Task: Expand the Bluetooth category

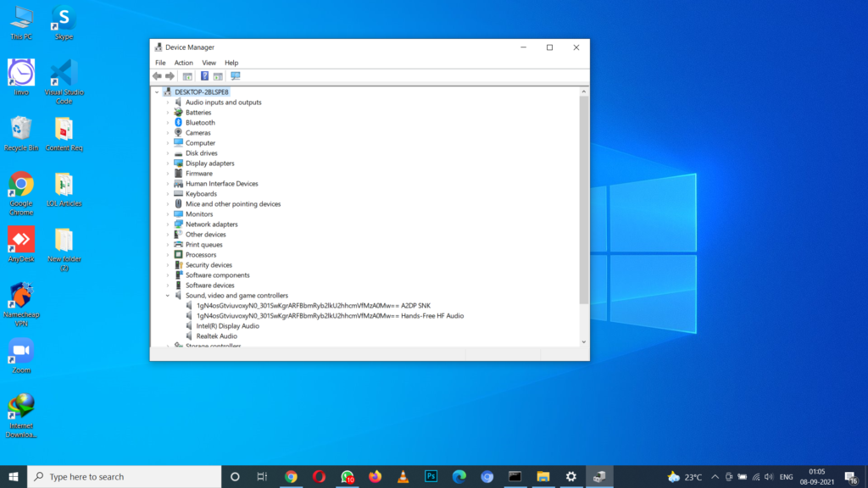Action: point(169,122)
